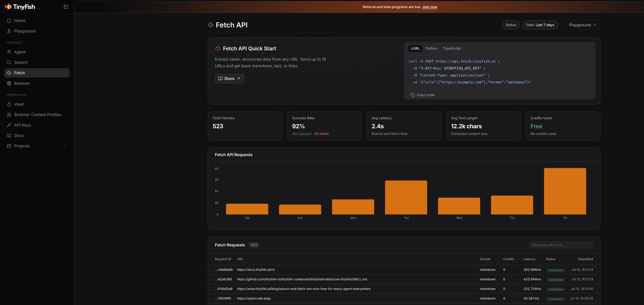644x305 pixels.
Task: Switch to the Python code tab
Action: pyautogui.click(x=431, y=48)
